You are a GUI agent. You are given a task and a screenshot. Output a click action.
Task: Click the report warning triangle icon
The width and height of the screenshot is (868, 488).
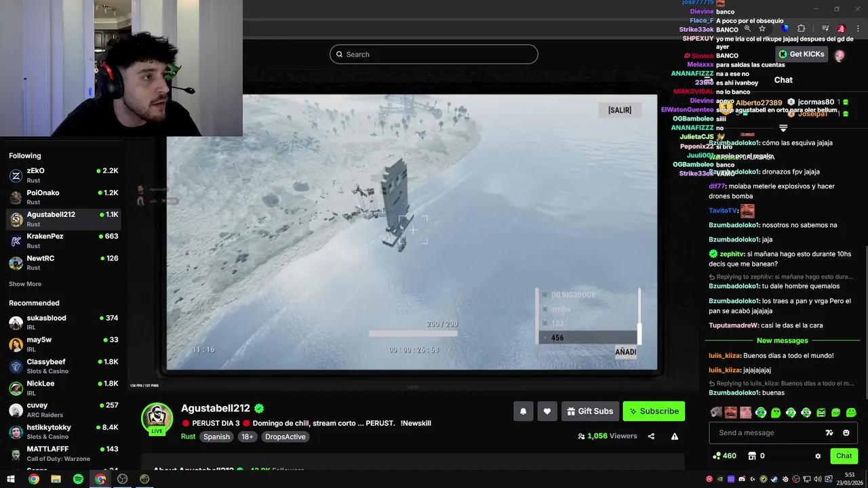(675, 436)
